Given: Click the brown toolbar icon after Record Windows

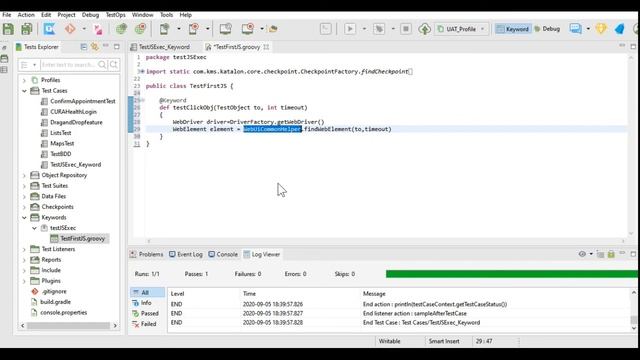Looking at the screenshot, I should click(273, 29).
